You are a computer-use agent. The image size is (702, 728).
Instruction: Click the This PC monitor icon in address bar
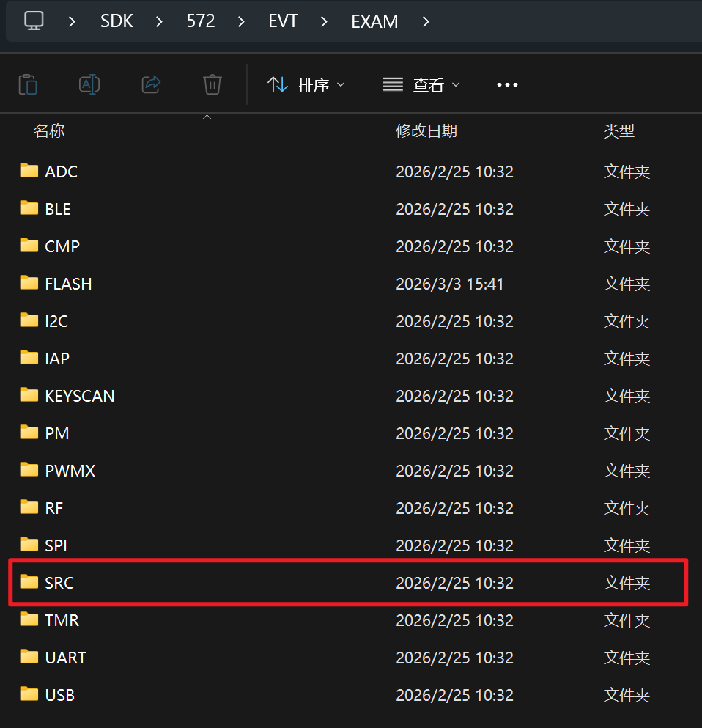pyautogui.click(x=34, y=21)
